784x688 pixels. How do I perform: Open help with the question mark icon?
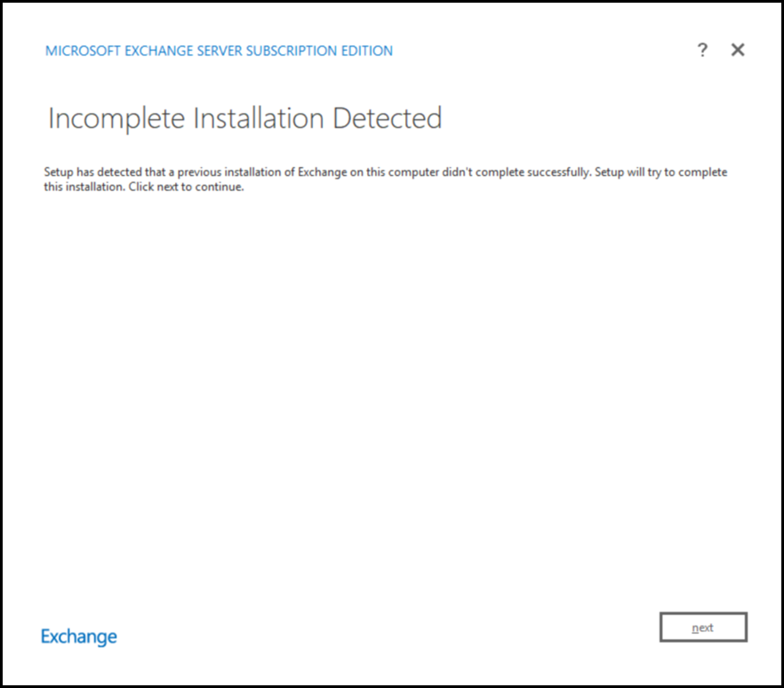click(x=702, y=51)
